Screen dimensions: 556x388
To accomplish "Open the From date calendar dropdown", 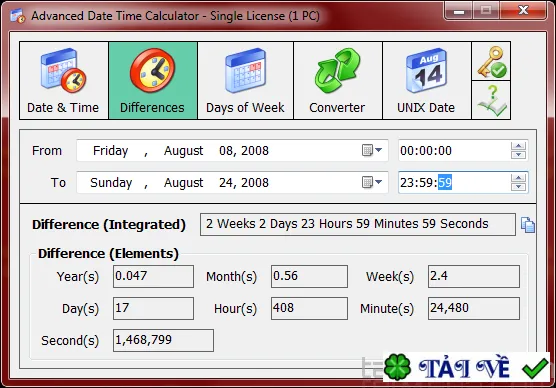I will coord(372,150).
